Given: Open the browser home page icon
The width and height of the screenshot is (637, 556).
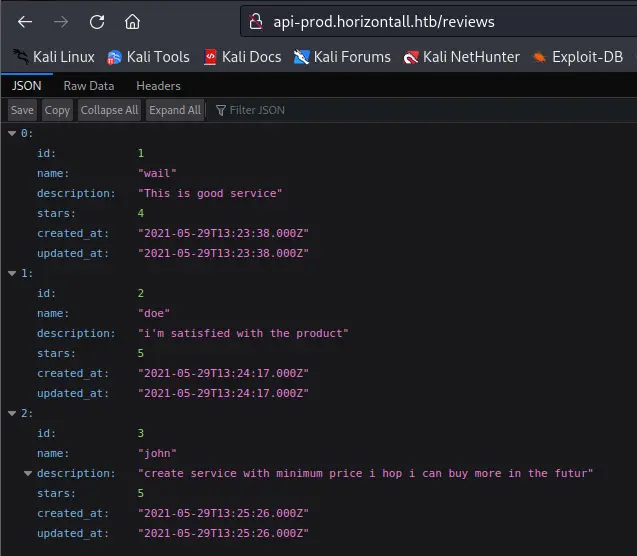Looking at the screenshot, I should 132,22.
